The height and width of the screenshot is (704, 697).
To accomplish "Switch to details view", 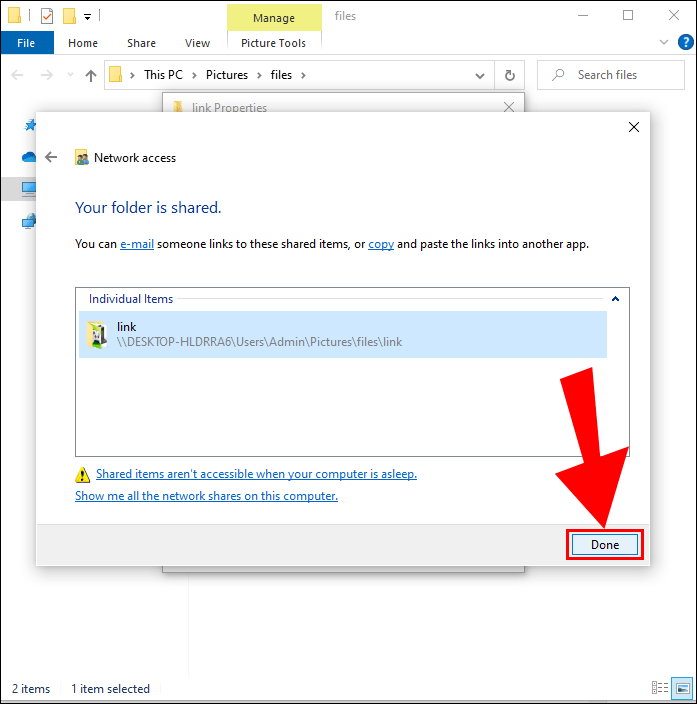I will point(660,687).
